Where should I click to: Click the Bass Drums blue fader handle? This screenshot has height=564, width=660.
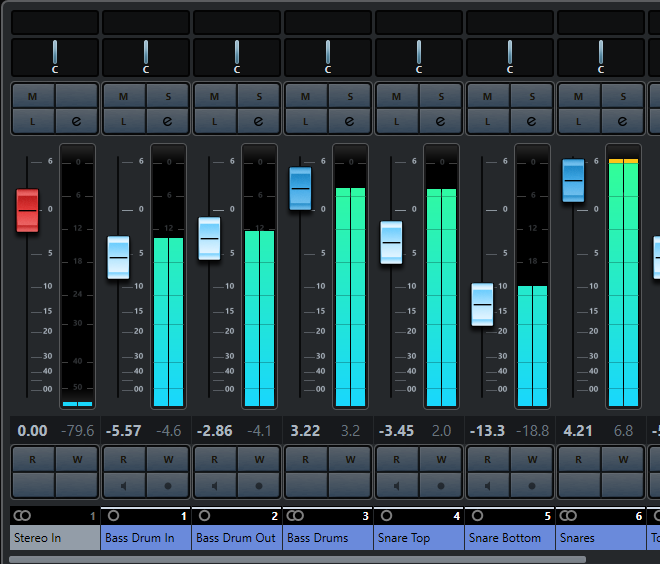tap(300, 188)
